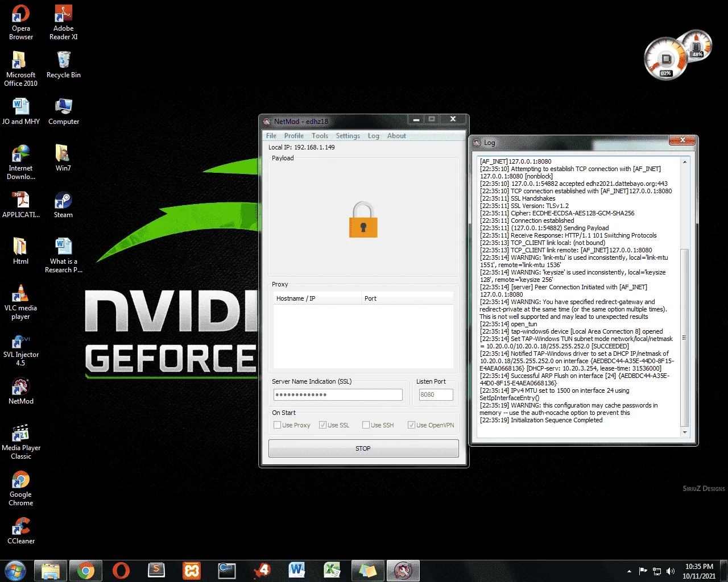This screenshot has height=582, width=728.
Task: Minimize the NetMod window
Action: click(x=416, y=119)
